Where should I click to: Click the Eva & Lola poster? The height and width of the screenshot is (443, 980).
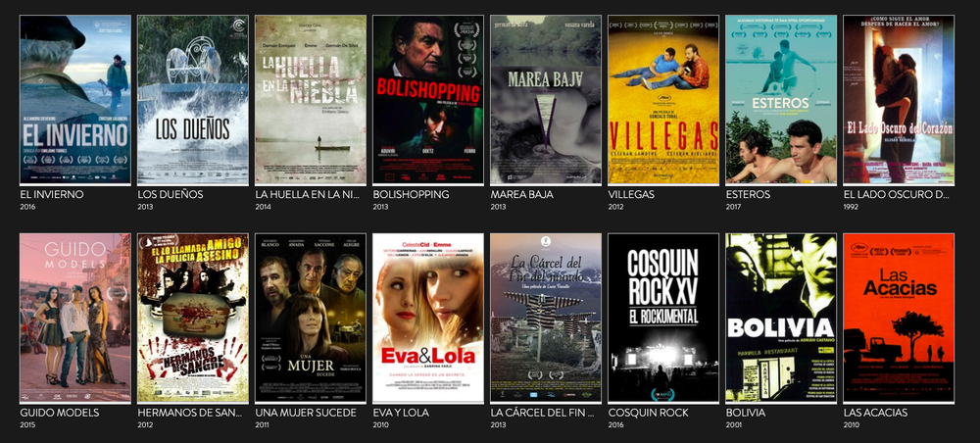pos(428,318)
